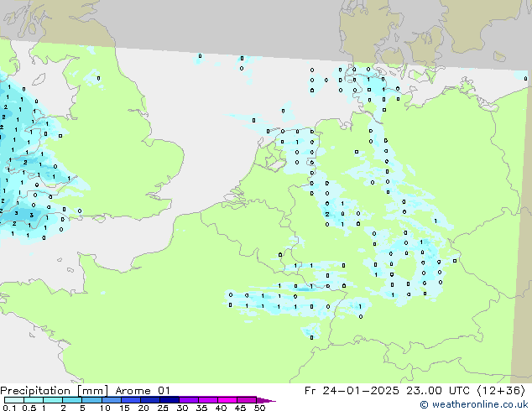Choose the 20–25 mm dark blue swatch
This screenshot has width=532, height=411.
(x=150, y=400)
